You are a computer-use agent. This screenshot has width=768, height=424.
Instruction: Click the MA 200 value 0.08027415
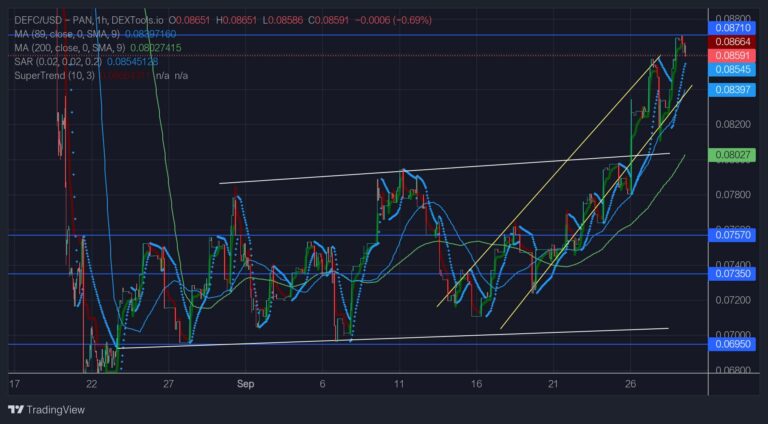click(156, 48)
